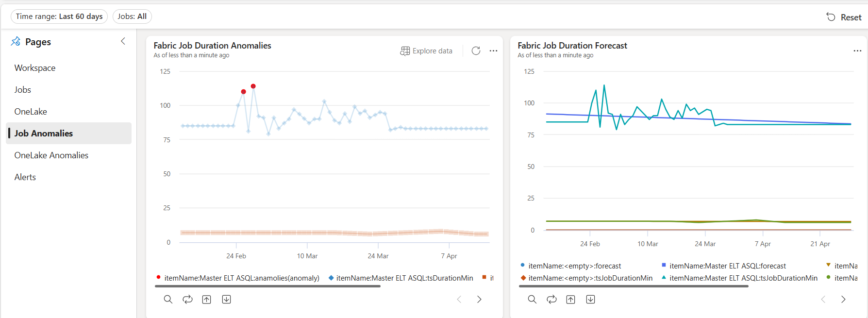The height and width of the screenshot is (318, 868).
Task: Click the down-arrow box icon under Forecast chart
Action: click(590, 300)
